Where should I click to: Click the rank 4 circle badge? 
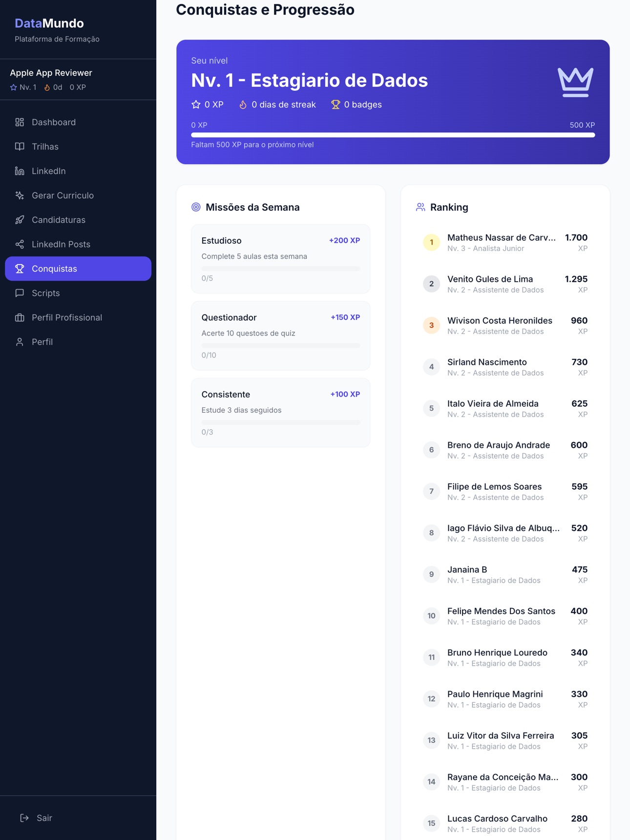[x=431, y=367]
